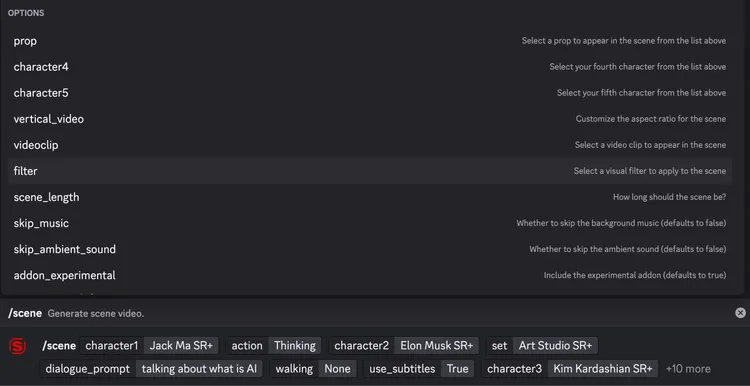The image size is (750, 386).
Task: Choose the videoclip option
Action: click(370, 145)
